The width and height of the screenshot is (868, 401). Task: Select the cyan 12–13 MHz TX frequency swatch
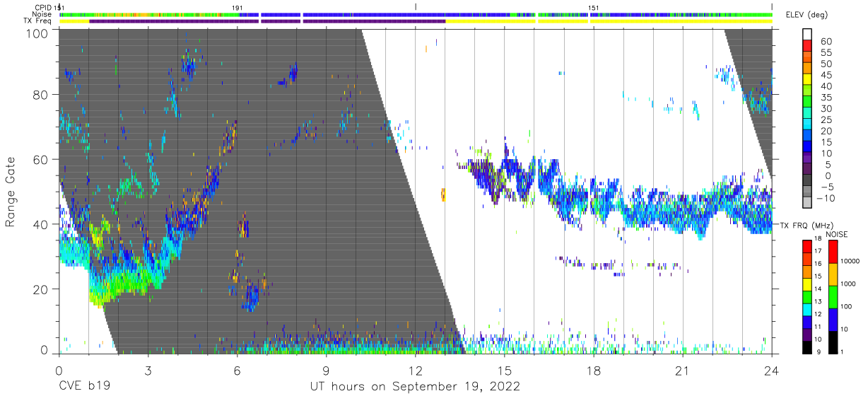coord(807,310)
